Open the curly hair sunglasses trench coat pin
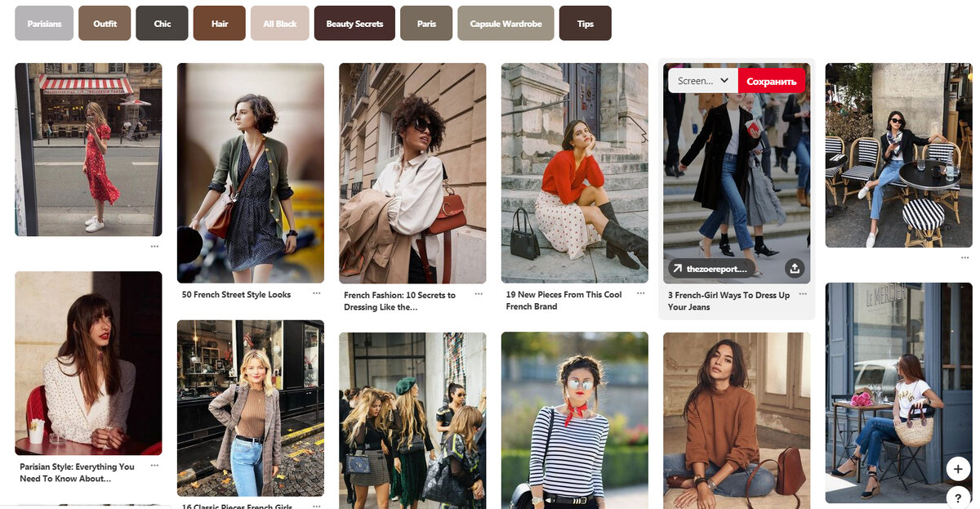The width and height of the screenshot is (980, 509). point(412,173)
